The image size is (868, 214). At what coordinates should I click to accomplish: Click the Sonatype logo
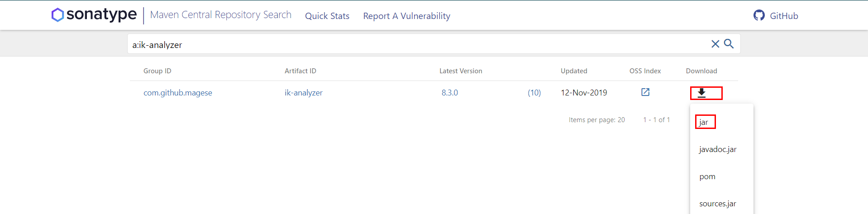(94, 15)
